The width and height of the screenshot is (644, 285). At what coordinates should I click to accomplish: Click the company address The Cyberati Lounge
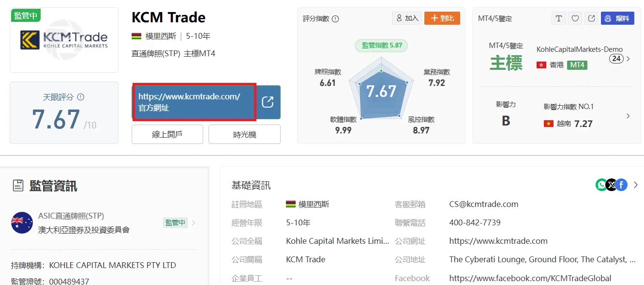click(542, 260)
